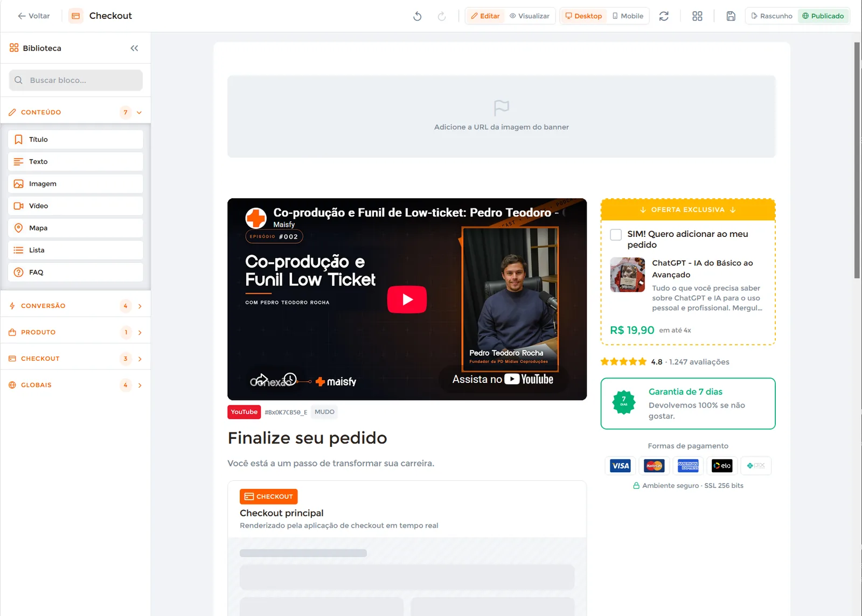Check SIM! Quero adicionar ao meu pedido

tap(616, 235)
